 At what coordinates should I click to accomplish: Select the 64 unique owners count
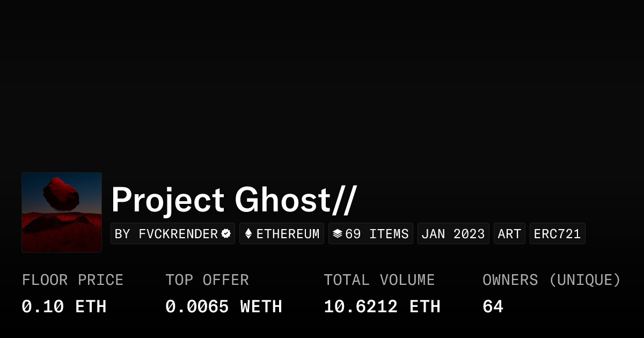click(x=493, y=307)
